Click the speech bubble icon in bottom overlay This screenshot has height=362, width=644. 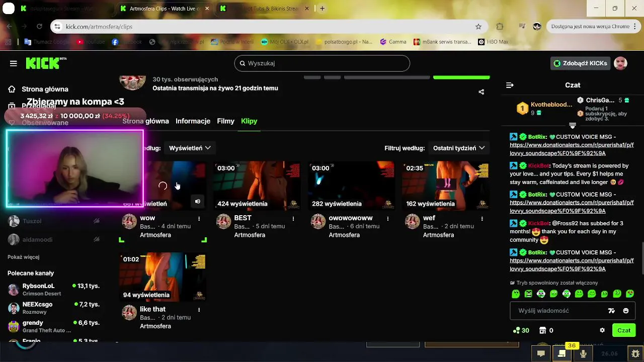(541, 353)
